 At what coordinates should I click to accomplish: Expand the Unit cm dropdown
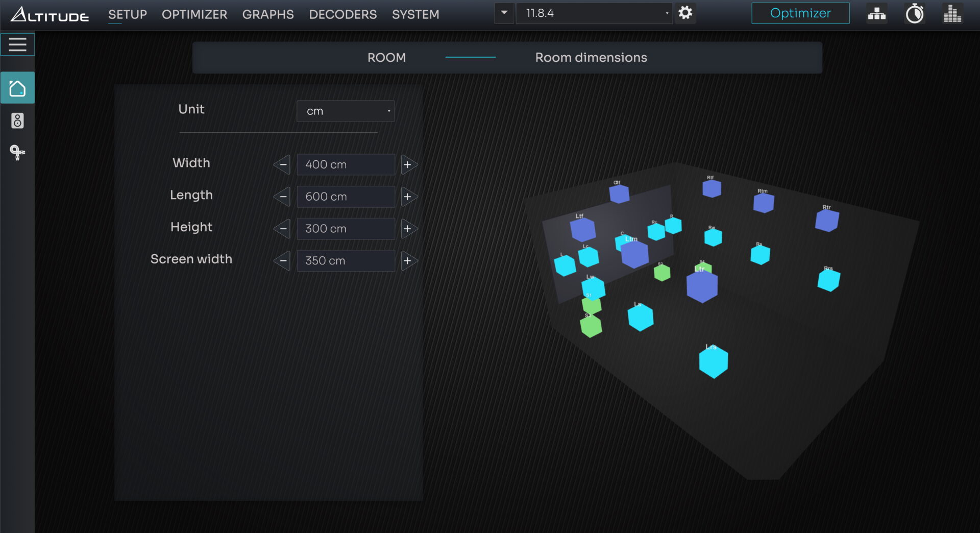[x=346, y=111]
